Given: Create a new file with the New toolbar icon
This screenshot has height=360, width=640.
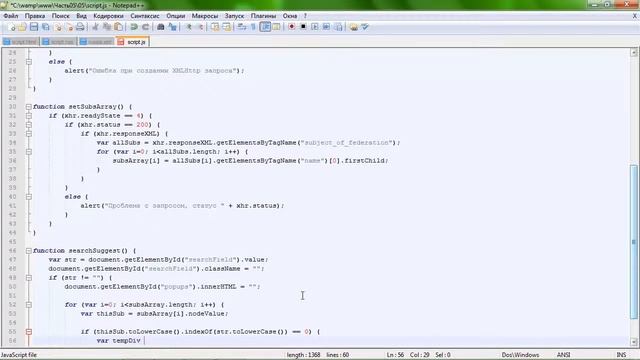Looking at the screenshot, I should tap(11, 27).
